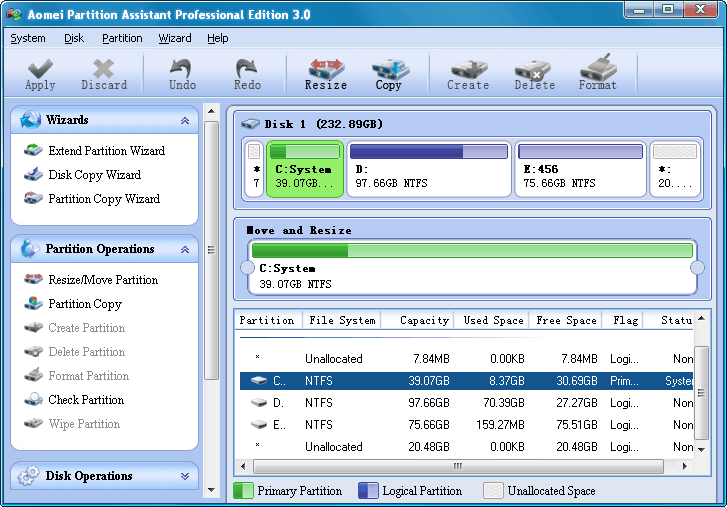Select the small unallocated block at disk start
The image size is (727, 507).
(x=254, y=169)
